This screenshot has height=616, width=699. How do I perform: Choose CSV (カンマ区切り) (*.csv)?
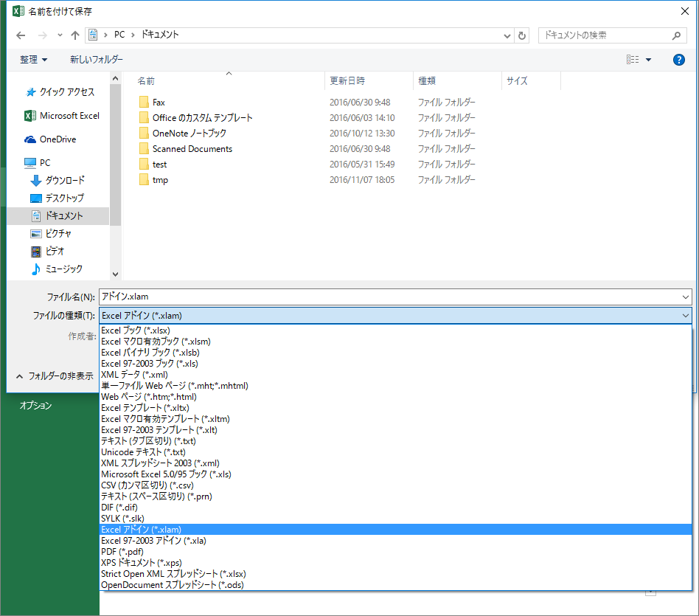[395, 485]
